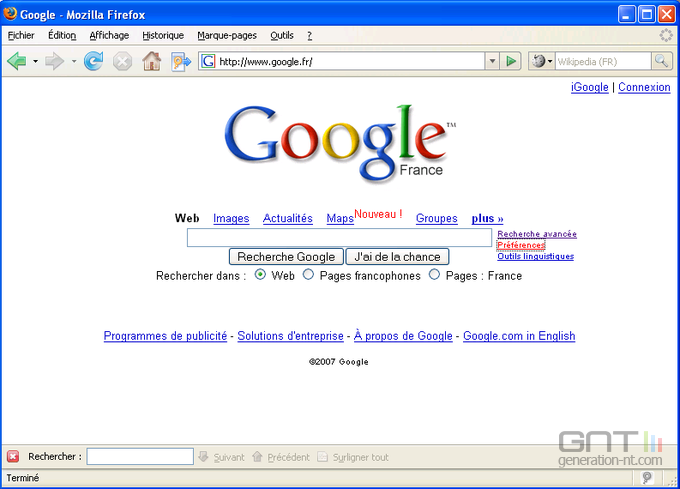The image size is (680, 489).
Task: Open the Home page icon
Action: (x=151, y=61)
